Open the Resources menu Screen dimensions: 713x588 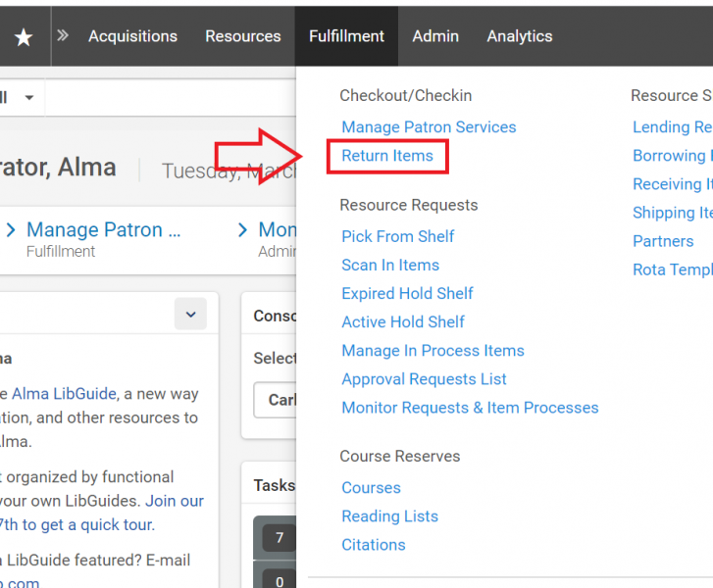point(242,36)
